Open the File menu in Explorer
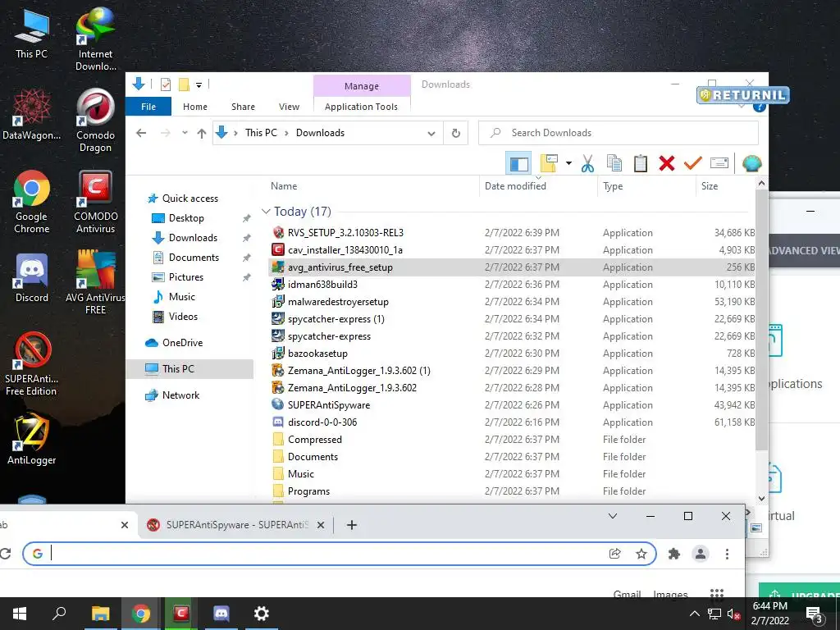 tap(148, 107)
